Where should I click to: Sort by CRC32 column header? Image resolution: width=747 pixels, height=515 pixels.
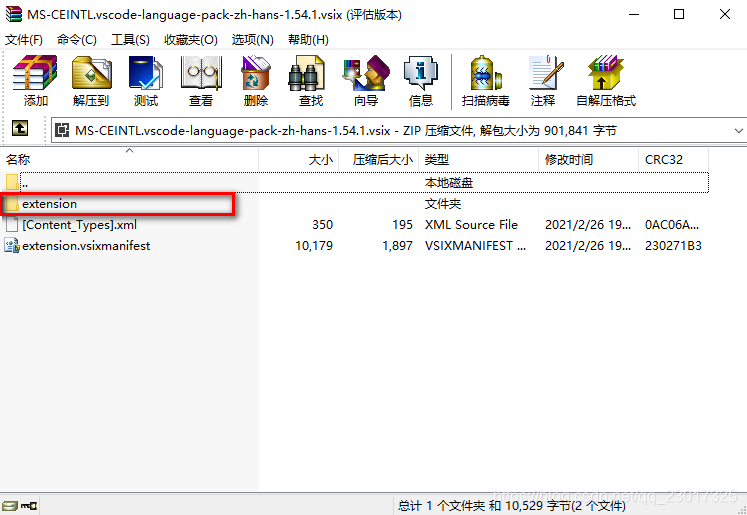tap(674, 160)
